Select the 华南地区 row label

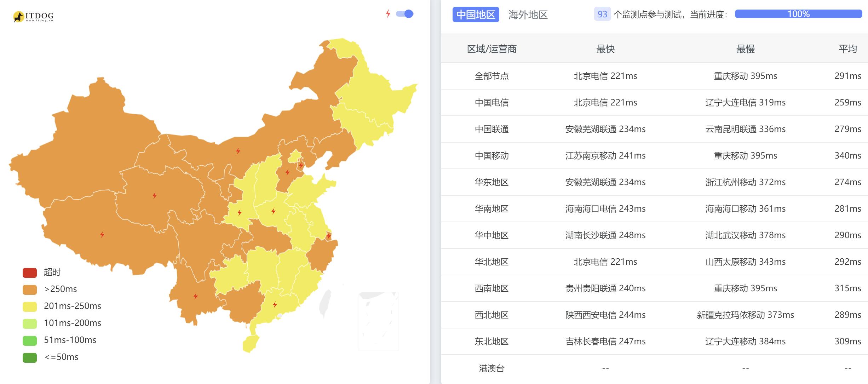tap(492, 208)
